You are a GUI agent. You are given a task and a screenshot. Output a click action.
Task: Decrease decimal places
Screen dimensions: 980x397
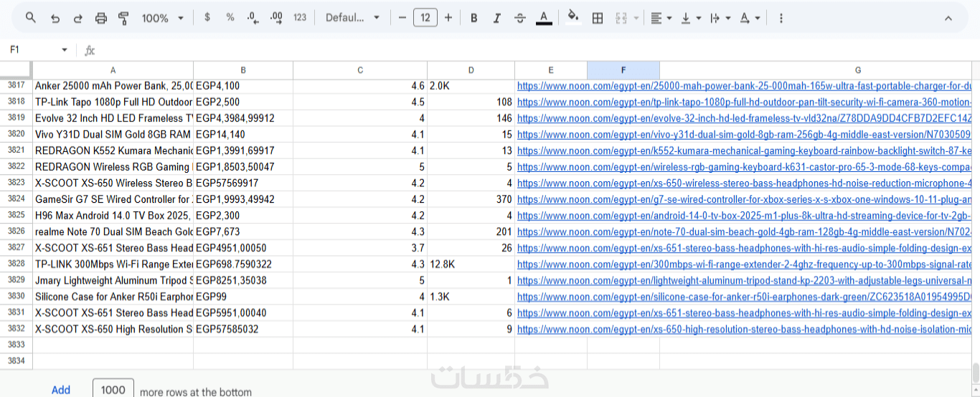(x=253, y=18)
